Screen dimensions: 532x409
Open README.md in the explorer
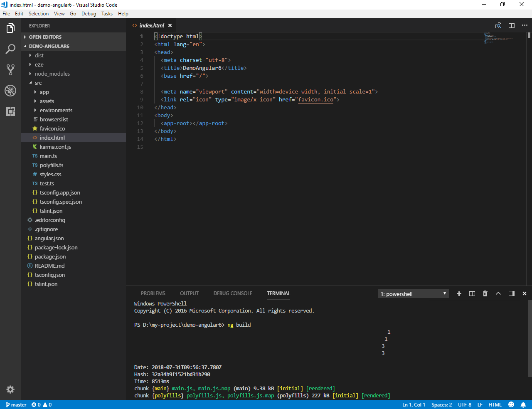(x=73, y=266)
